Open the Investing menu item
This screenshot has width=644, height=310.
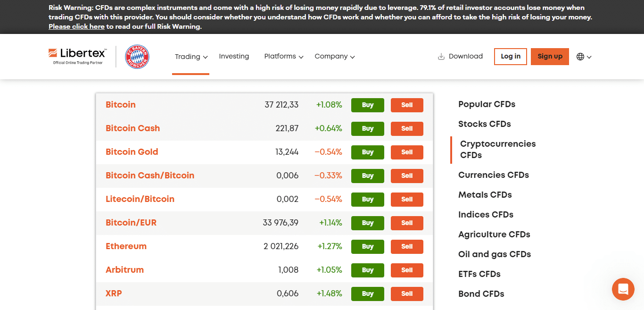point(234,56)
